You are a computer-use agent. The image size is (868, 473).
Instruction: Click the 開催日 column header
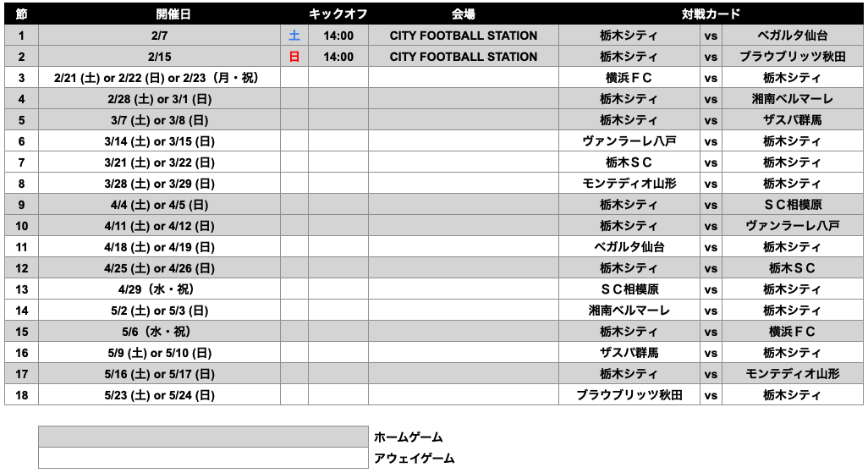pyautogui.click(x=159, y=14)
